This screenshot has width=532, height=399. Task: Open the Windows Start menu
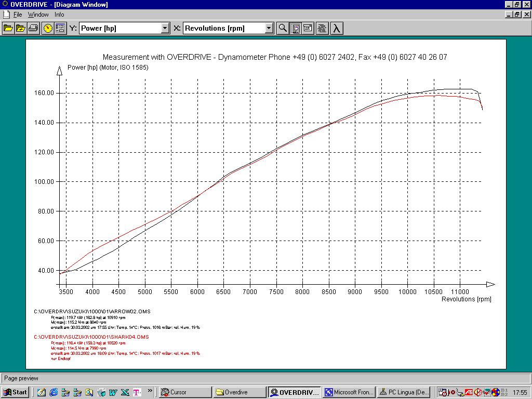pos(15,392)
